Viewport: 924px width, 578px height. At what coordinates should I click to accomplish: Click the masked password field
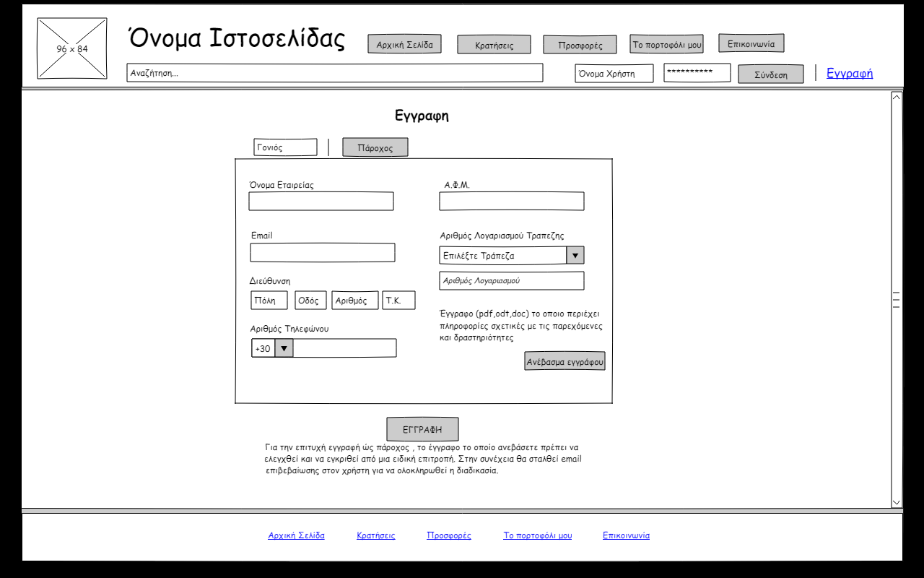pos(697,73)
